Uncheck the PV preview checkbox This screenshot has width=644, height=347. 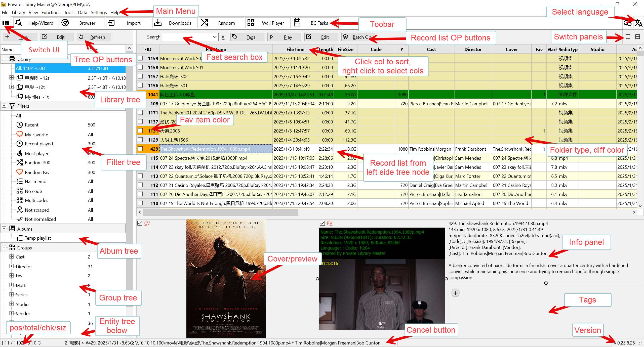click(322, 223)
